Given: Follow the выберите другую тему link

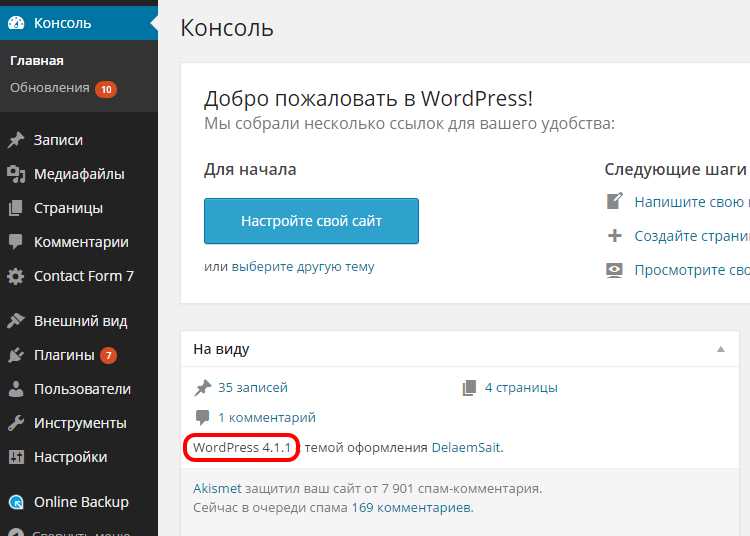Looking at the screenshot, I should coord(303,266).
